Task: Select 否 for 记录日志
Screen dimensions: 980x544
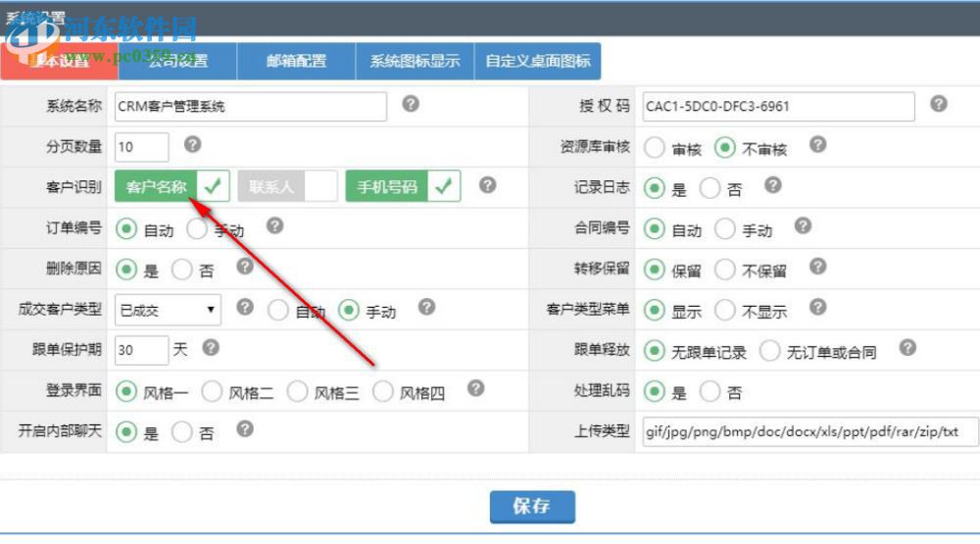Action: coord(710,188)
